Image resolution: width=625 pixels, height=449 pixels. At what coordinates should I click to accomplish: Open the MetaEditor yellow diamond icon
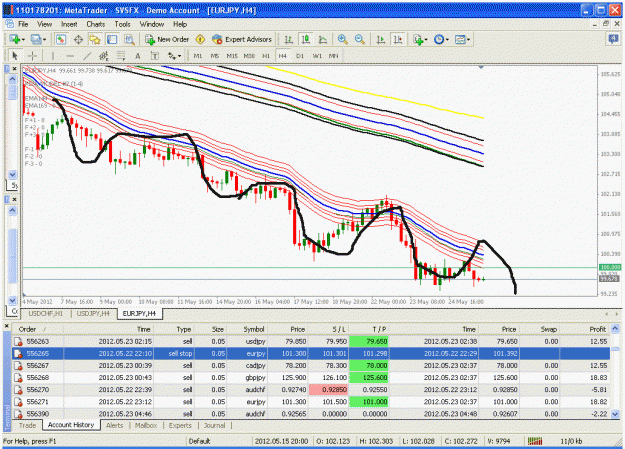point(200,39)
